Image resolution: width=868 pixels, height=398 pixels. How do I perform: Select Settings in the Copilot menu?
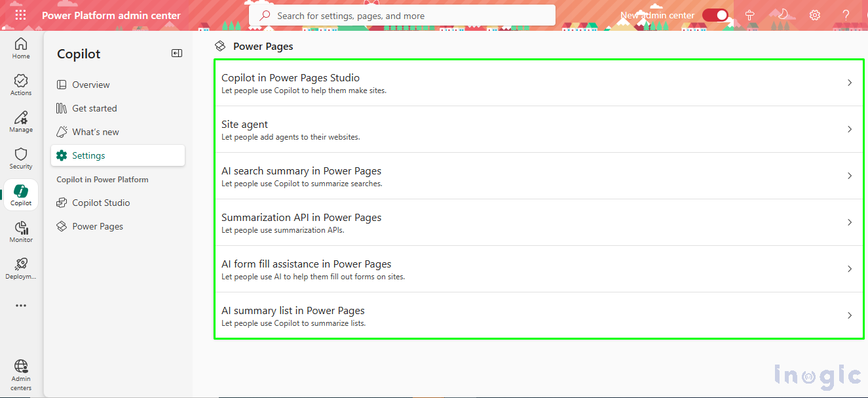(x=118, y=155)
